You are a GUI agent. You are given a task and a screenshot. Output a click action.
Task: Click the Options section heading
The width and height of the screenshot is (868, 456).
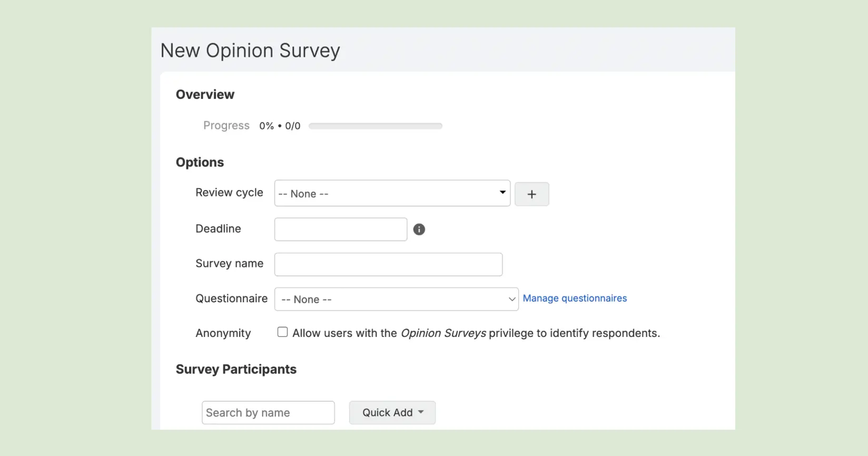coord(200,162)
